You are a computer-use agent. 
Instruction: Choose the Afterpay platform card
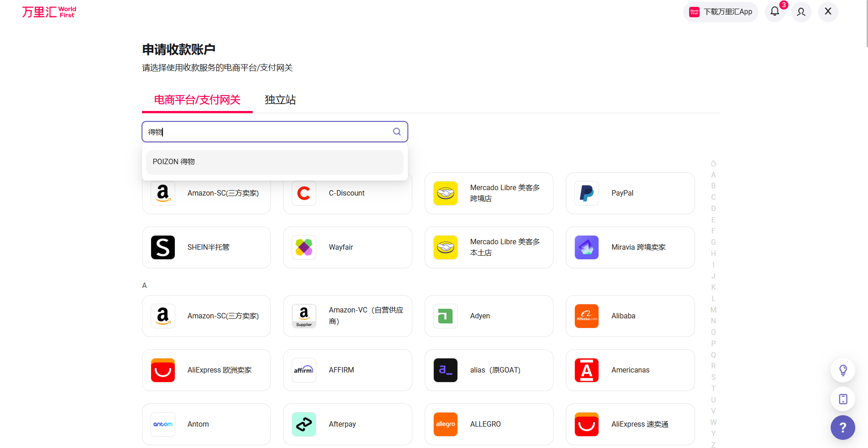(x=347, y=424)
